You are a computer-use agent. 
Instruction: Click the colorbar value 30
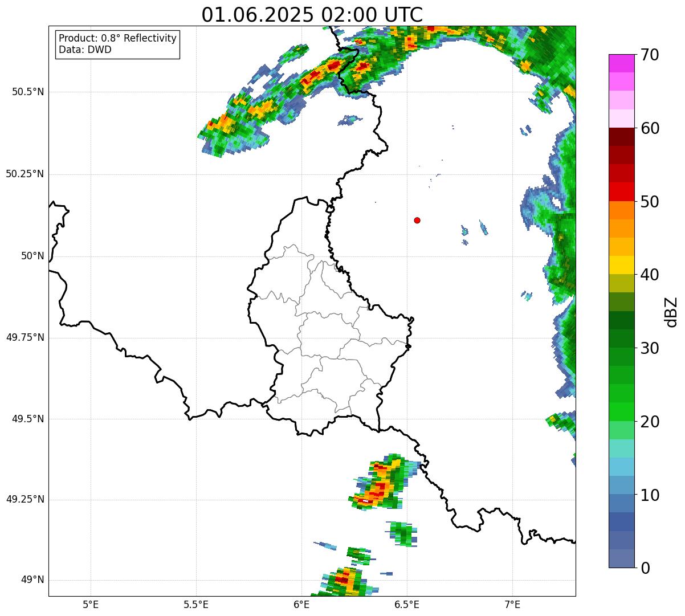pyautogui.click(x=650, y=348)
